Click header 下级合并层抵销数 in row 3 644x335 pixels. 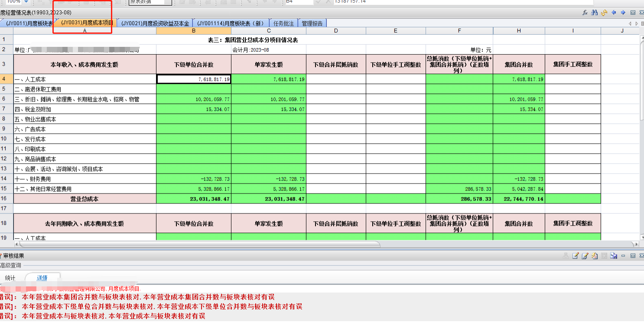[336, 65]
